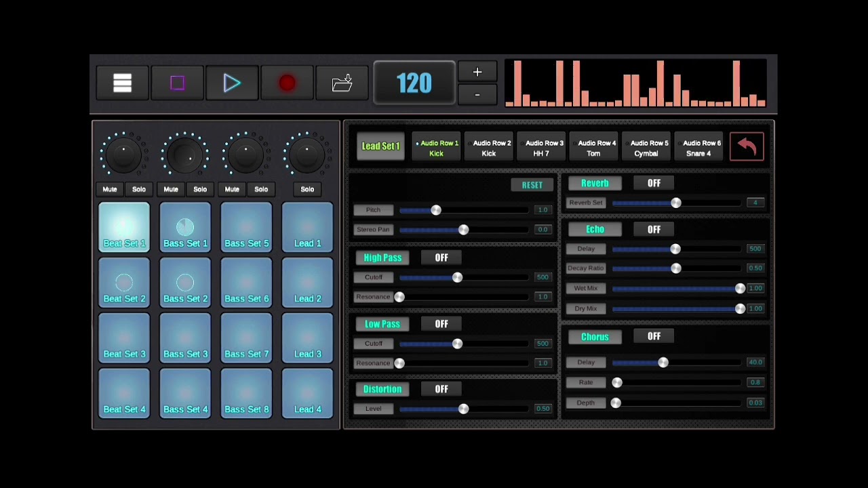Viewport: 868px width, 488px height.
Task: Open the hamburger menu
Action: pos(123,83)
